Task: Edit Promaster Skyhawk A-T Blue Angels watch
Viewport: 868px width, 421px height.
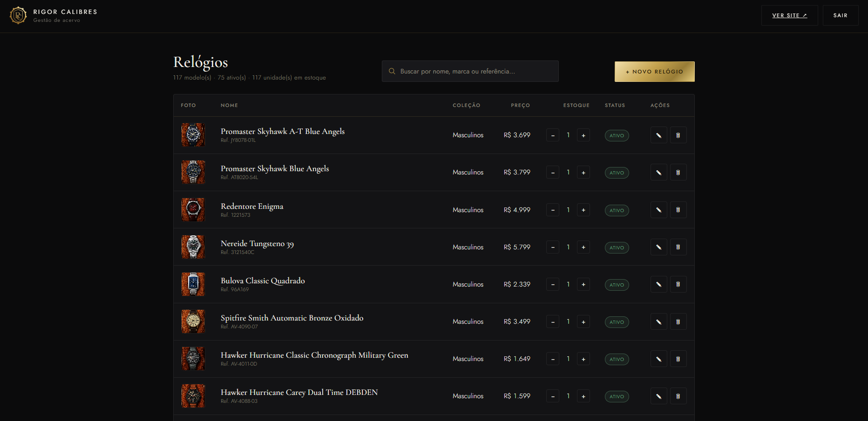Action: (x=658, y=135)
